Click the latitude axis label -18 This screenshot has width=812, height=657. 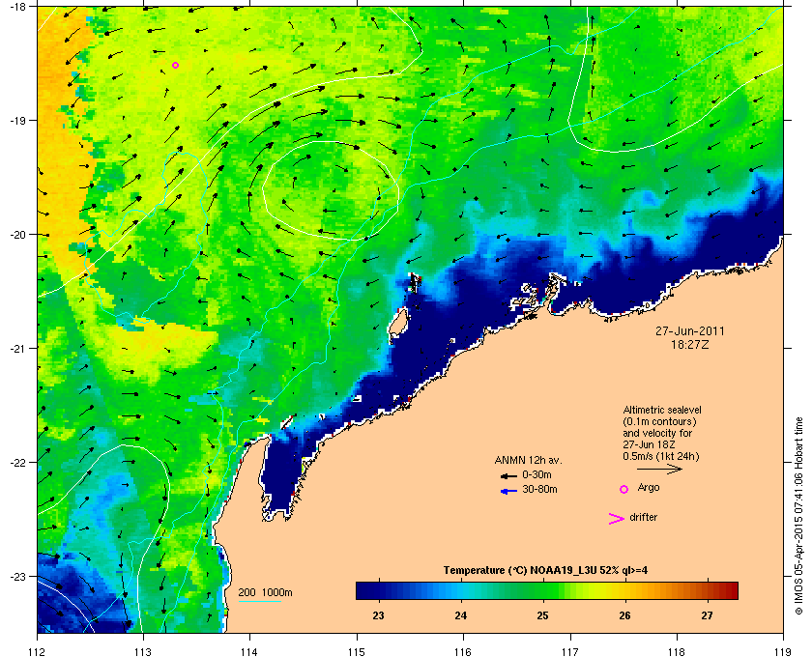click(x=17, y=6)
